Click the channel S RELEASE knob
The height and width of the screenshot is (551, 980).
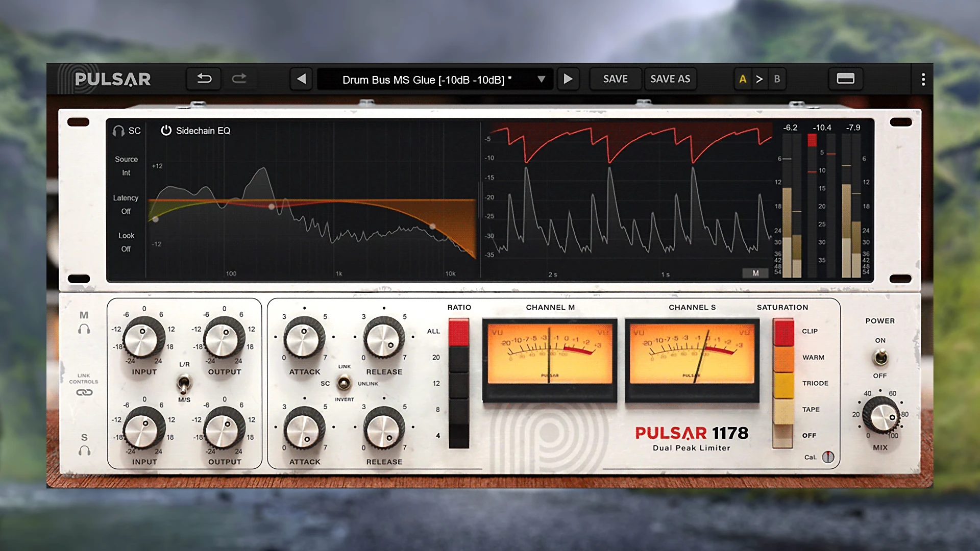pos(384,428)
